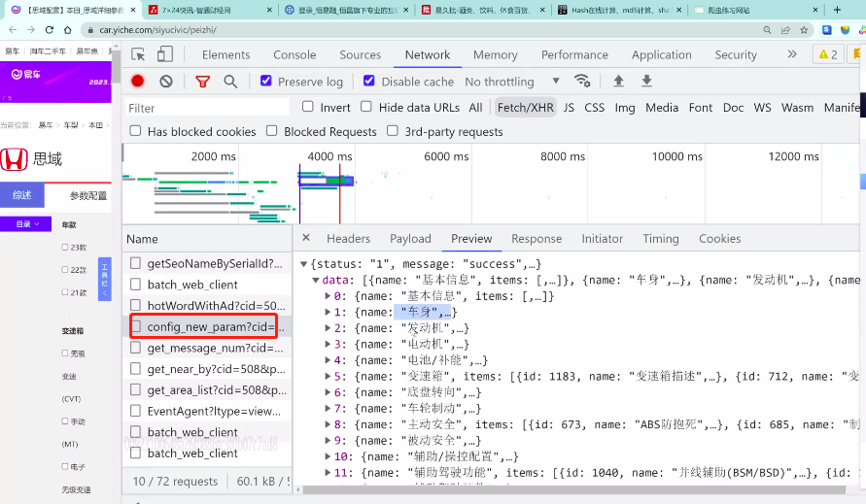866x504 pixels.
Task: Open the network search magnifier
Action: coord(230,82)
